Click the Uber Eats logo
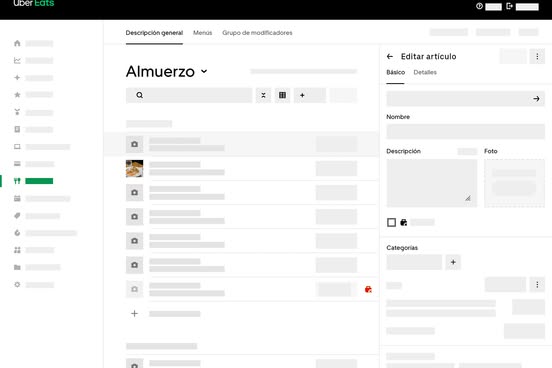 click(x=34, y=4)
